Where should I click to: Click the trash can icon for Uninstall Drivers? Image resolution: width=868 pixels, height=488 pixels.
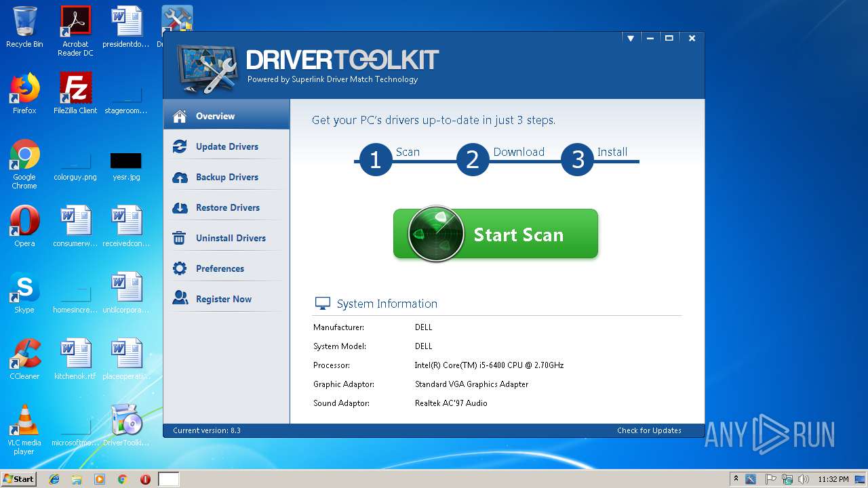click(x=180, y=238)
